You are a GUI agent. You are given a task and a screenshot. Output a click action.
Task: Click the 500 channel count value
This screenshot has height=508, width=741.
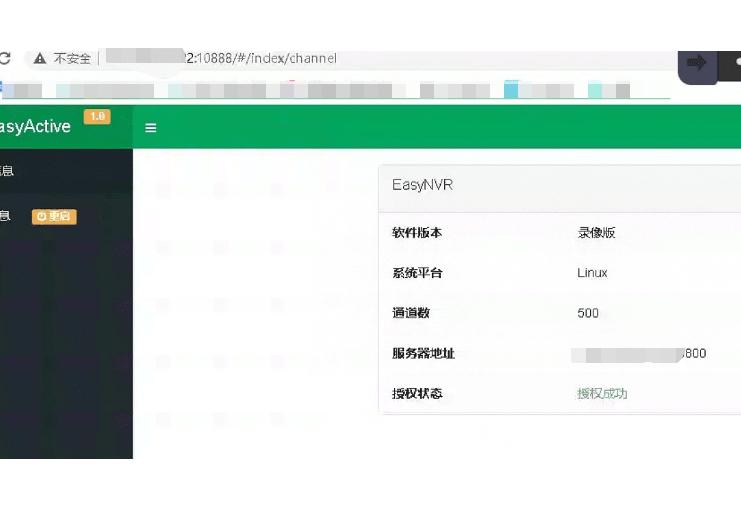[588, 313]
